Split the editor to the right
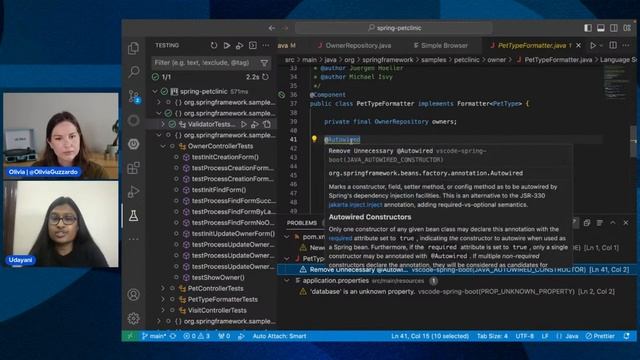This screenshot has height=360, width=640. point(613,45)
